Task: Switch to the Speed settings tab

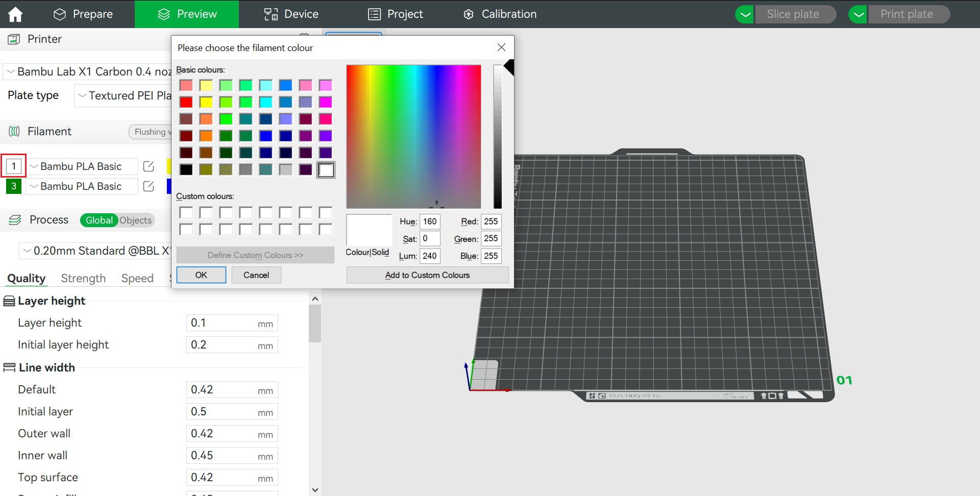Action: [137, 278]
